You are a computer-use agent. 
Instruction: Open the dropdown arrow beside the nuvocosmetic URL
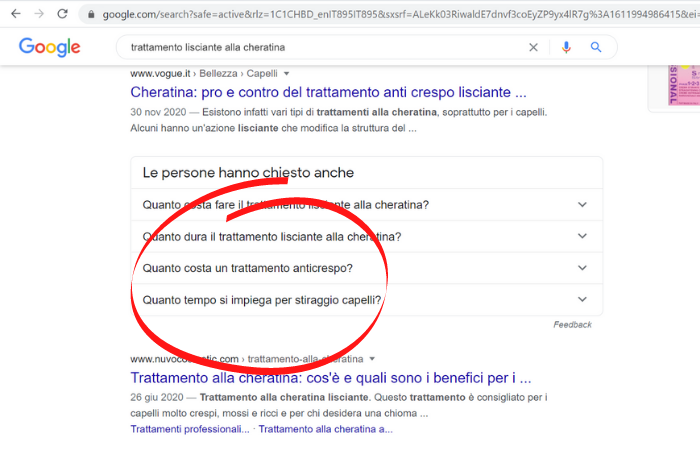372,359
